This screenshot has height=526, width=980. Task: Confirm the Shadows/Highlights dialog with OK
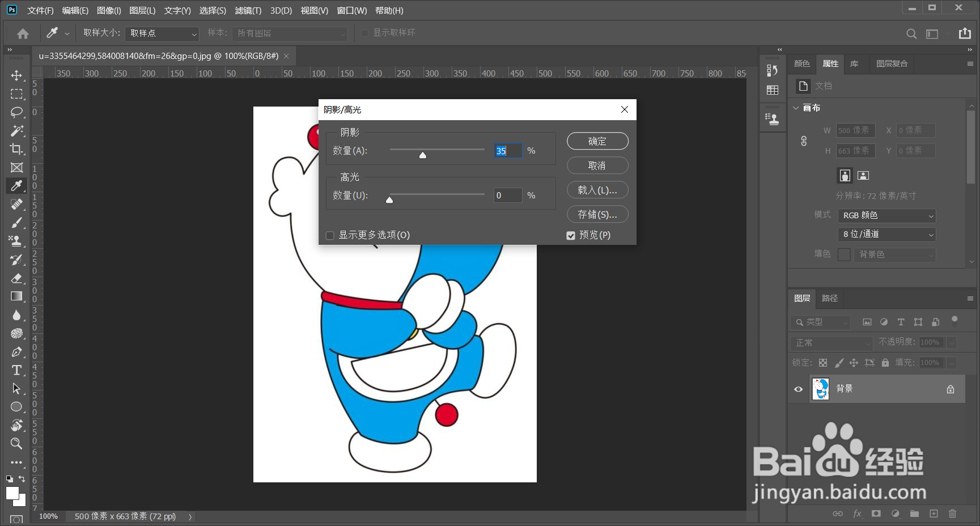(x=597, y=141)
